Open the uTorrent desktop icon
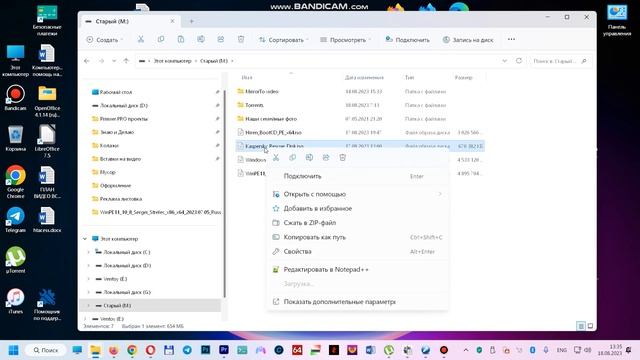 click(x=16, y=260)
